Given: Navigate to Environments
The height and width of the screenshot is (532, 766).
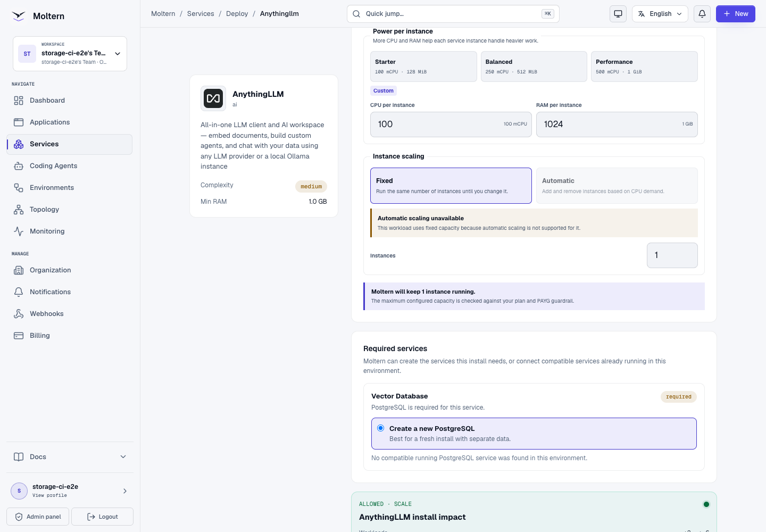Looking at the screenshot, I should (x=70, y=188).
